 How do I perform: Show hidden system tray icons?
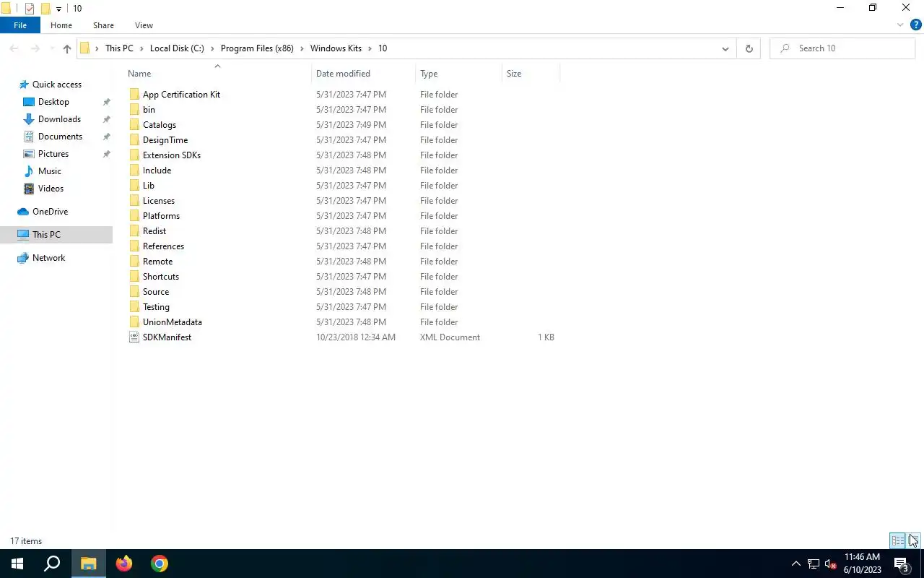pyautogui.click(x=796, y=564)
